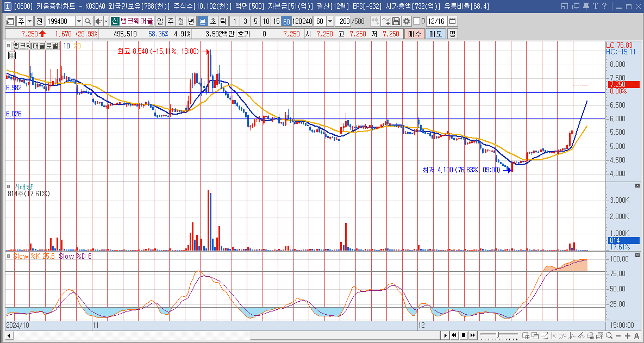This screenshot has height=343, width=644.
Task: Click the green 신 badge icon
Action: (x=115, y=21)
